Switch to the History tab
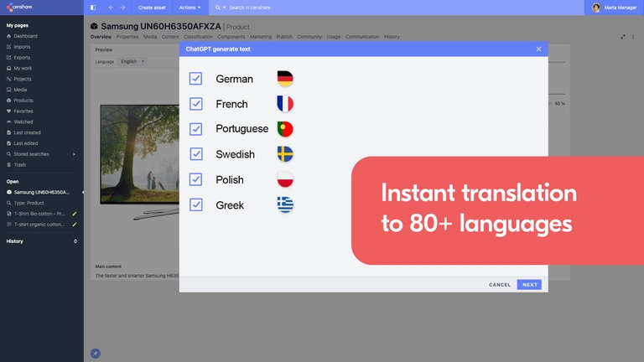Image resolution: width=644 pixels, height=362 pixels. (x=392, y=37)
